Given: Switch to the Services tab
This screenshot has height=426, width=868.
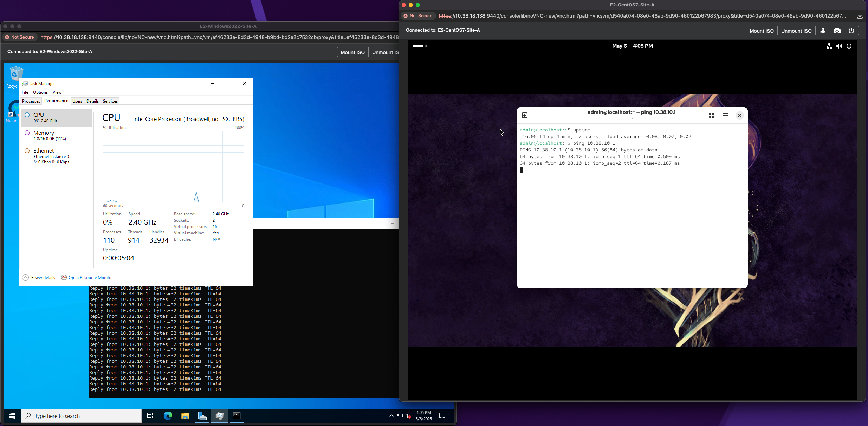Looking at the screenshot, I should coord(110,101).
